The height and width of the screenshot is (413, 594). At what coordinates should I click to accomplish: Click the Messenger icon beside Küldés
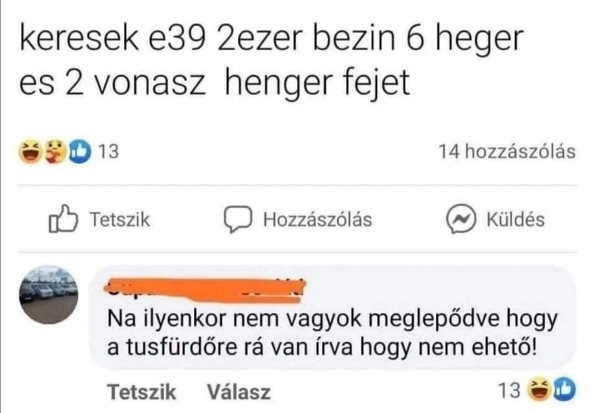(461, 219)
